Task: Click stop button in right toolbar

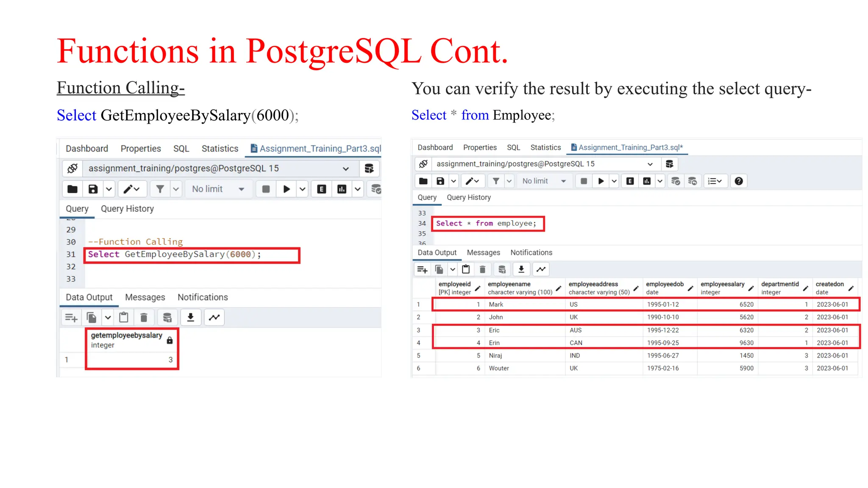Action: click(584, 181)
